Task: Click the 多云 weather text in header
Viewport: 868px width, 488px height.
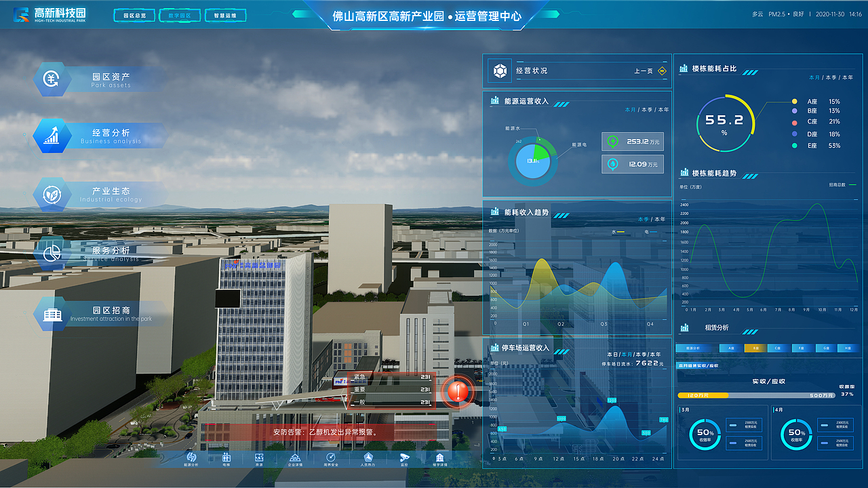Action: 757,14
